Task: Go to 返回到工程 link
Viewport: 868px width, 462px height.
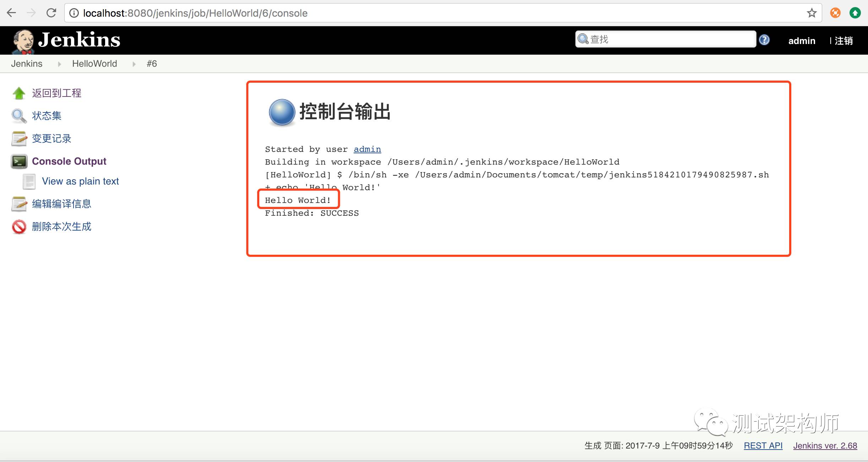Action: [x=57, y=93]
